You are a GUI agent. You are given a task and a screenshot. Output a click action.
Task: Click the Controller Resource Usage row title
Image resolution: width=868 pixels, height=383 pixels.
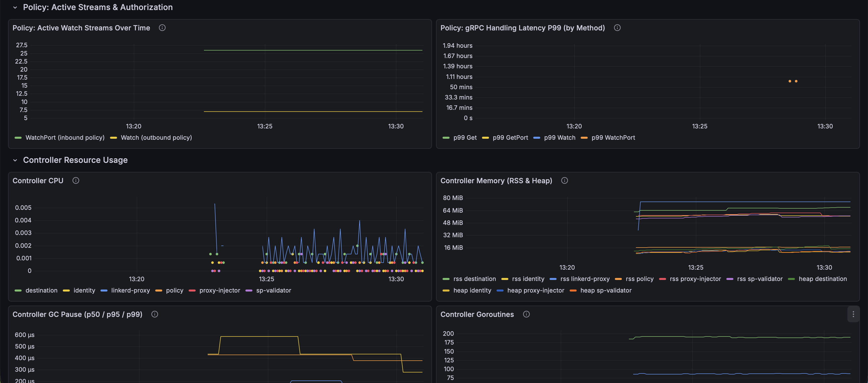[x=75, y=160]
